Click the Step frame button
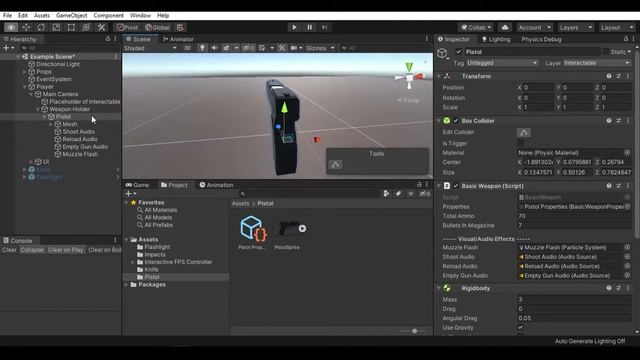Image resolution: width=640 pixels, height=360 pixels. pyautogui.click(x=324, y=27)
